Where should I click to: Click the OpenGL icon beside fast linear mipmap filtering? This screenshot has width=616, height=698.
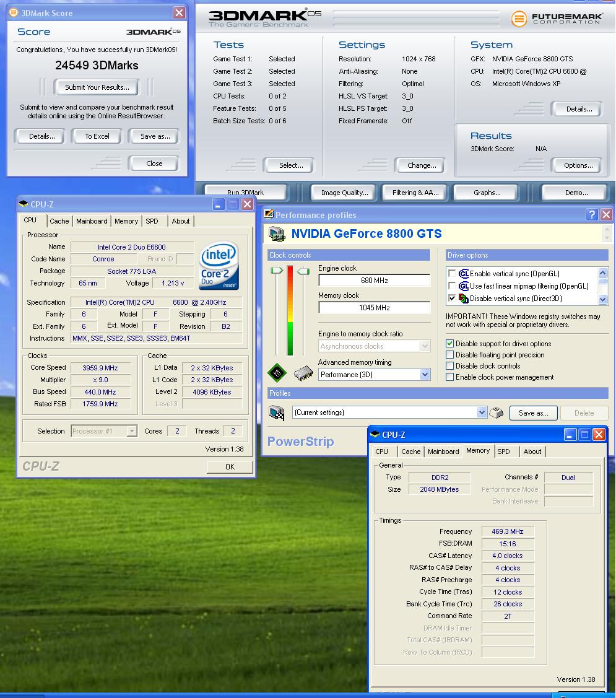(x=464, y=286)
